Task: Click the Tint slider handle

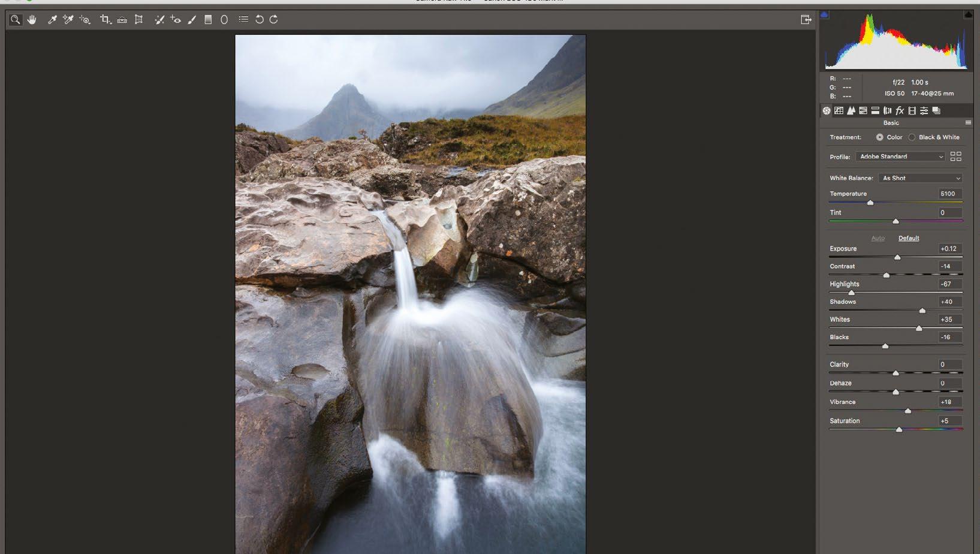Action: (895, 221)
